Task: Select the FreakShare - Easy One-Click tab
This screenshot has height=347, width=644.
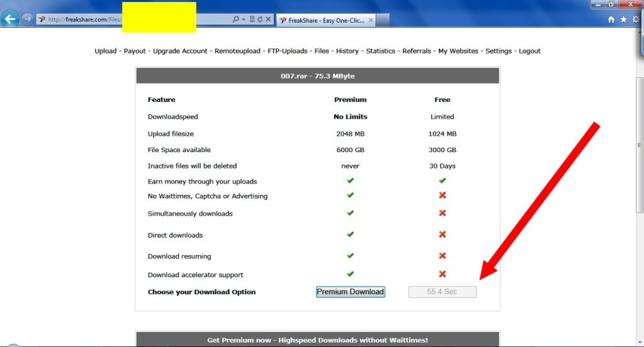Action: pos(325,20)
